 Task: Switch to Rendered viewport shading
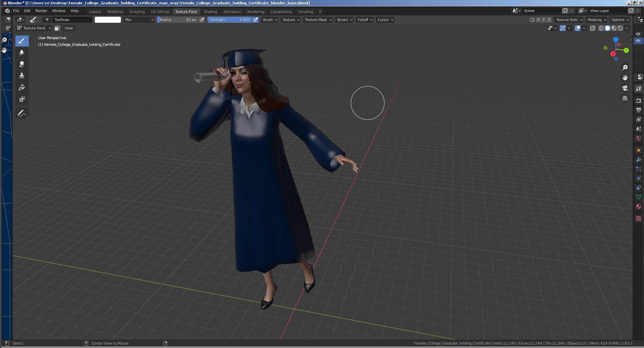coord(620,28)
